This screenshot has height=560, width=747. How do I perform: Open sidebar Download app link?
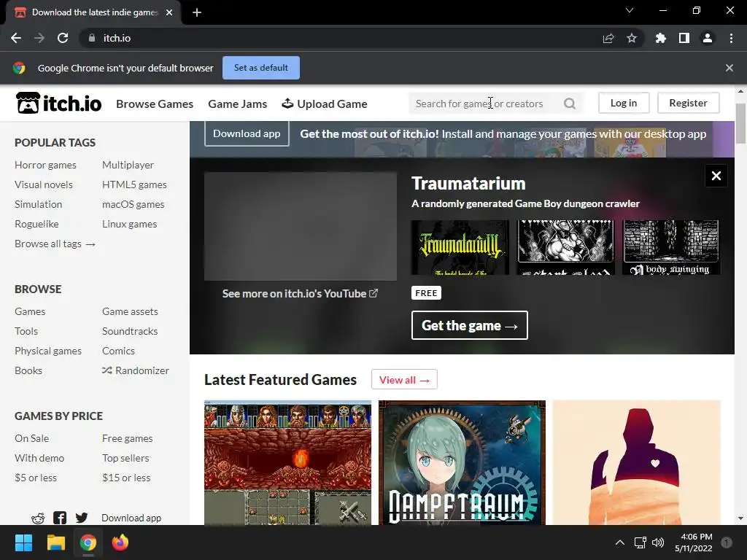click(x=131, y=518)
